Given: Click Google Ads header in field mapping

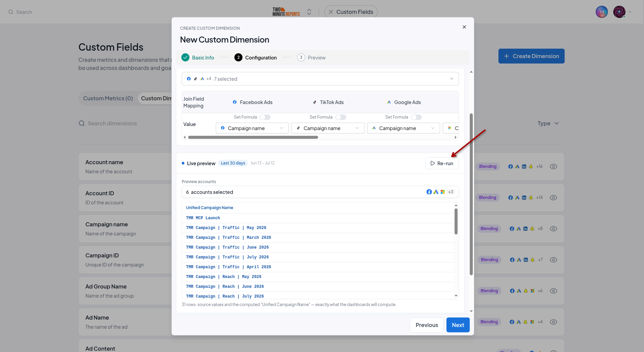Looking at the screenshot, I should 404,102.
